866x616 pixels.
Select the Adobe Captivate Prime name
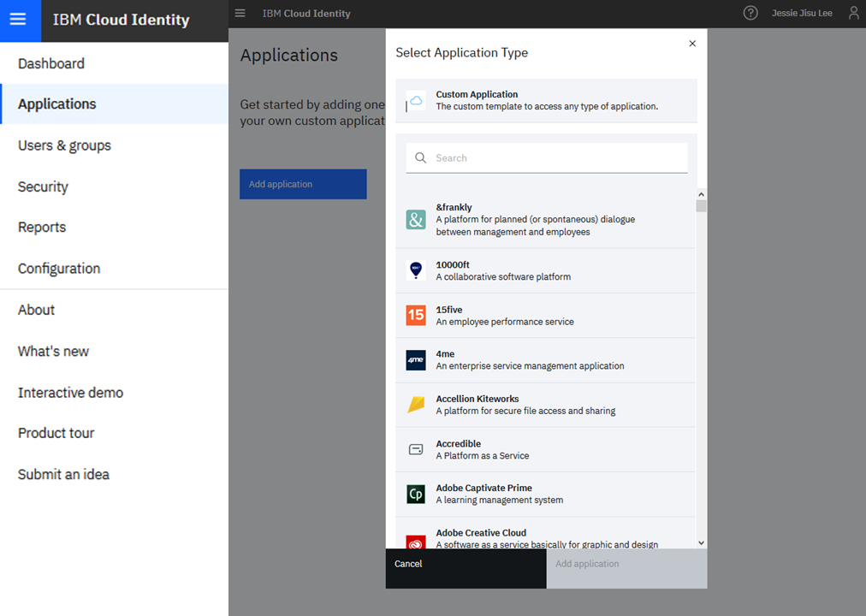tap(483, 488)
